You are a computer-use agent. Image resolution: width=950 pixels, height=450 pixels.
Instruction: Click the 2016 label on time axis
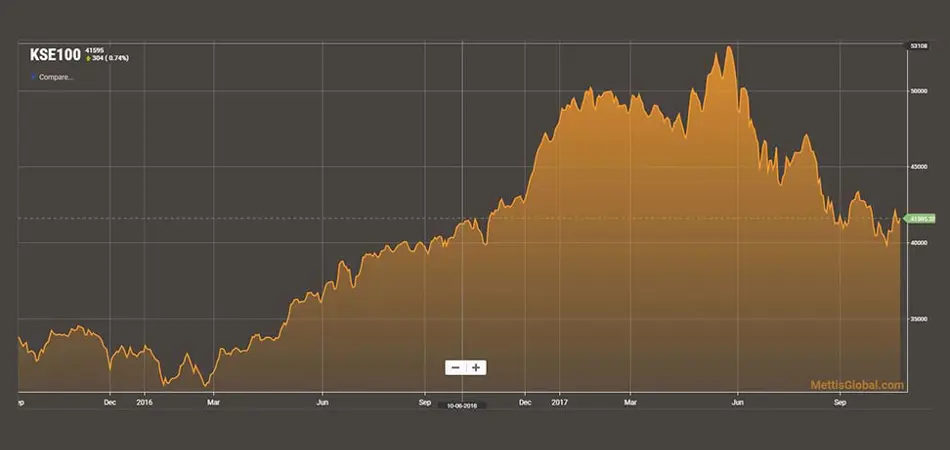[x=144, y=403]
